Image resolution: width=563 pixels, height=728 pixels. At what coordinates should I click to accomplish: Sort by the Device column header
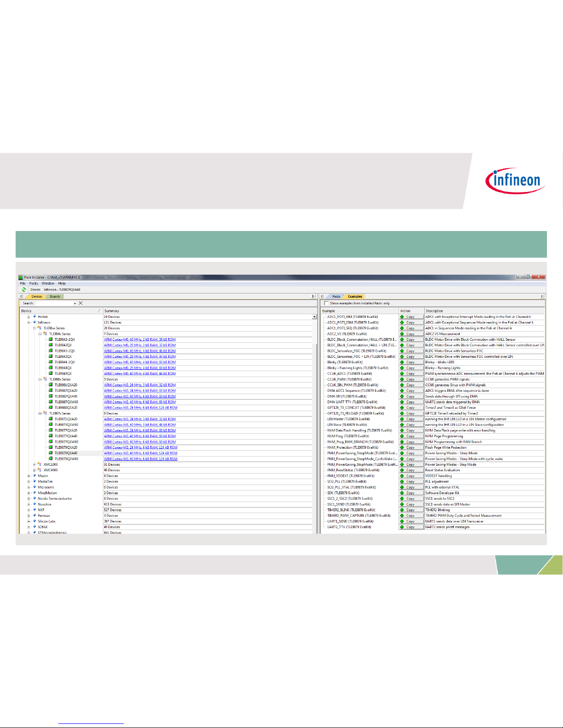(x=61, y=311)
